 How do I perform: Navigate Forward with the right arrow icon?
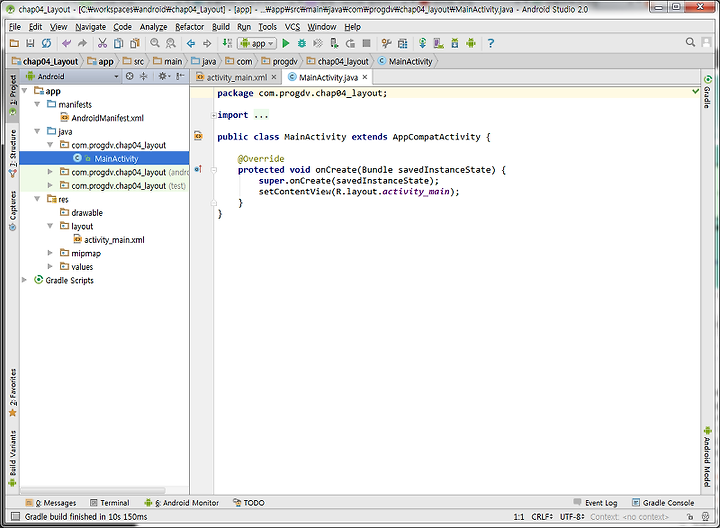tap(207, 44)
